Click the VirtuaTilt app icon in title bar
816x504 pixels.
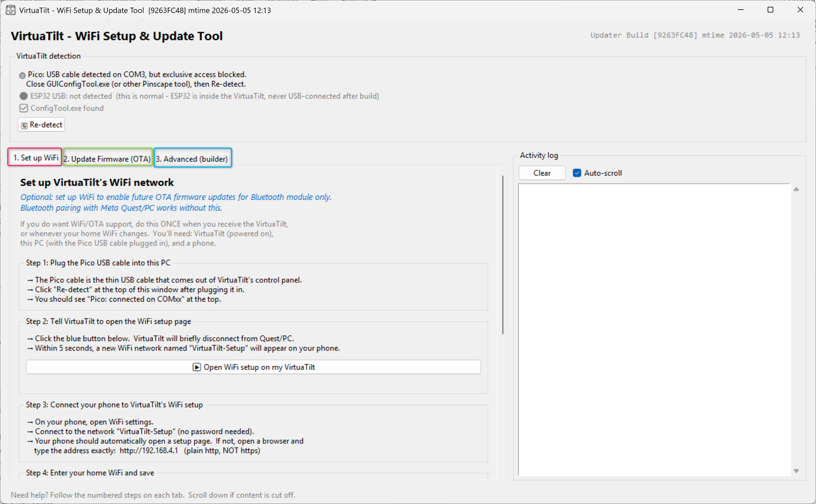coord(11,10)
